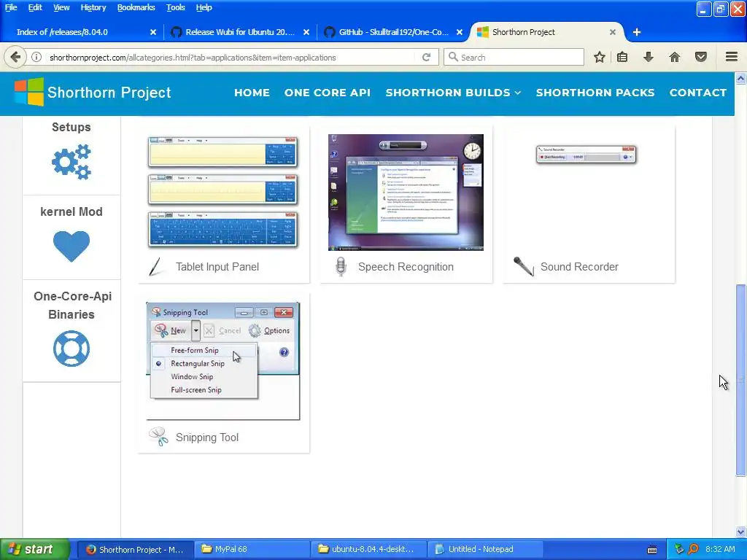747x560 pixels.
Task: Expand the SHORTHORN BUILDS dropdown menu
Action: point(453,93)
